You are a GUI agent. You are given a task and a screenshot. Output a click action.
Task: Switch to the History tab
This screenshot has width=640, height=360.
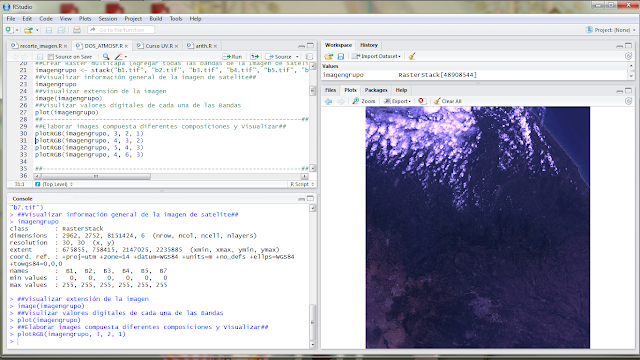click(x=369, y=45)
